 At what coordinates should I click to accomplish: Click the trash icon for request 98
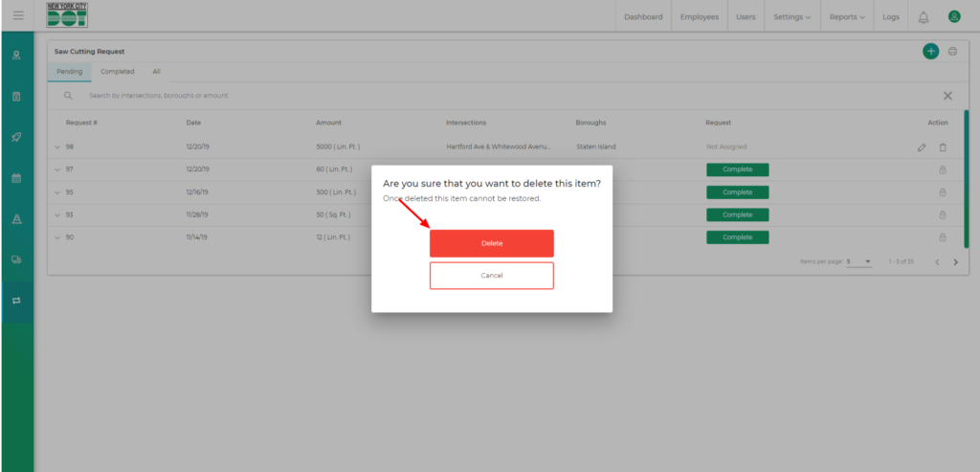[x=943, y=147]
